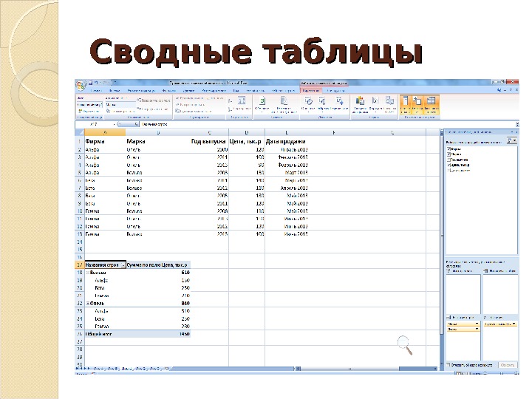Collapse the Опель pivot group
Screen dimensions: 532x399
pos(88,304)
